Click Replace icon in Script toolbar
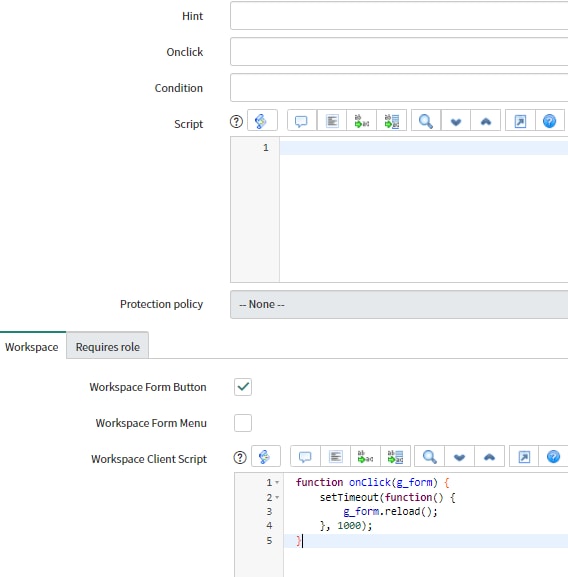The width and height of the screenshot is (568, 577). point(362,121)
